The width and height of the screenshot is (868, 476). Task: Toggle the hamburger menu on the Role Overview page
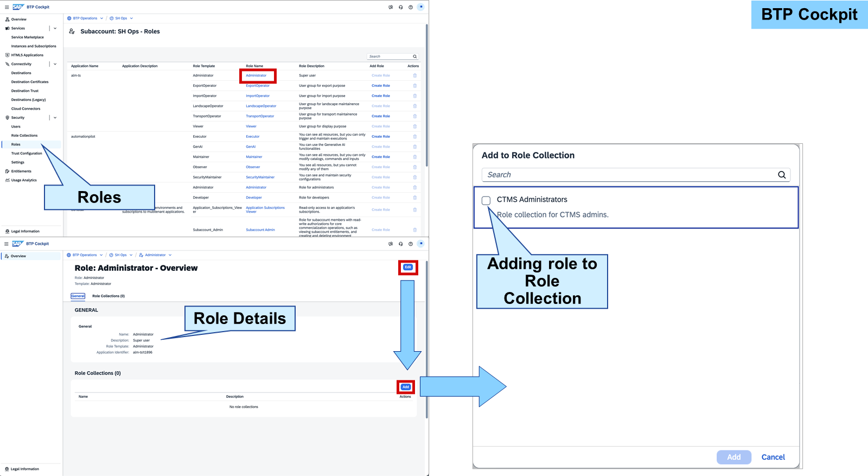[7, 244]
